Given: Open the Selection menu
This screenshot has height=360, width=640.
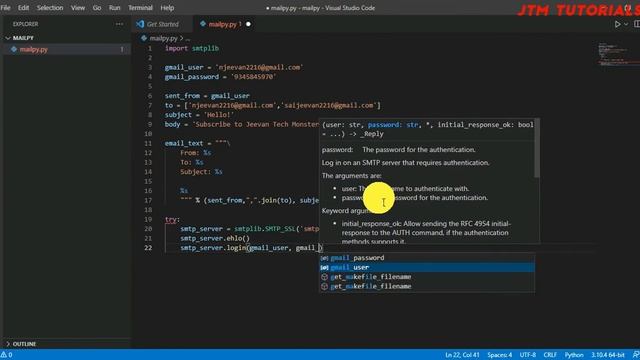Looking at the screenshot, I should coord(50,8).
